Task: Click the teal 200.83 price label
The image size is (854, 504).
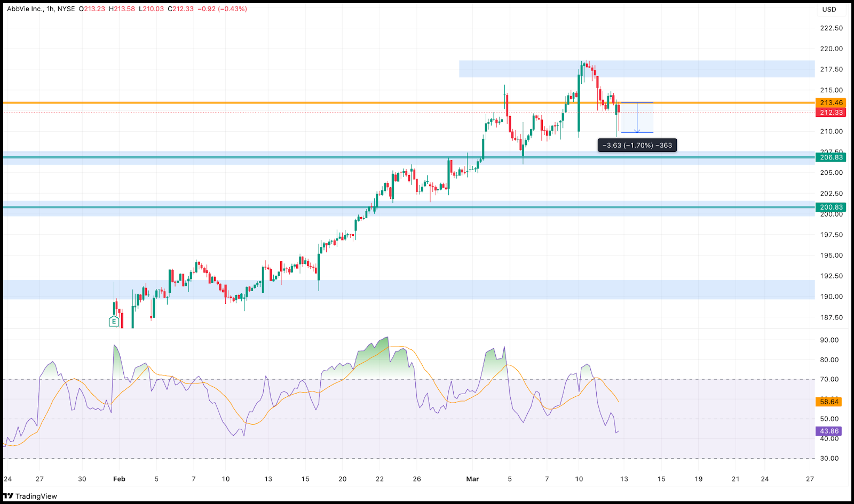Action: [x=831, y=207]
